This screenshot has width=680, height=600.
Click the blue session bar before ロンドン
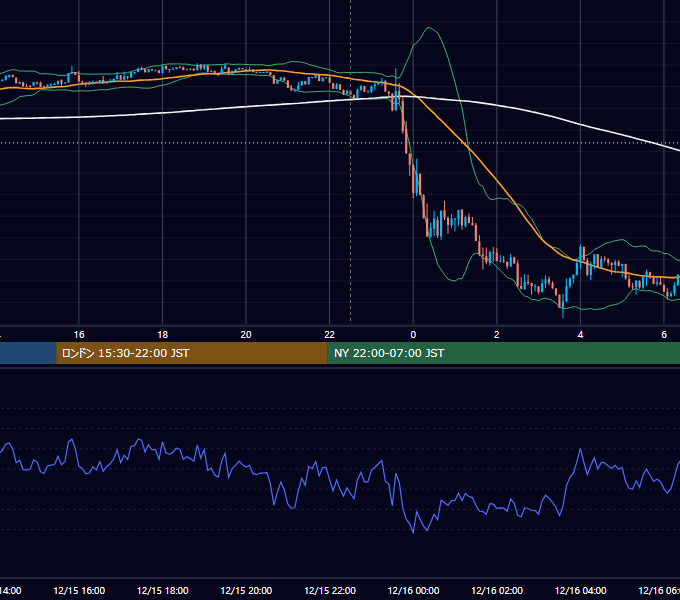point(28,353)
